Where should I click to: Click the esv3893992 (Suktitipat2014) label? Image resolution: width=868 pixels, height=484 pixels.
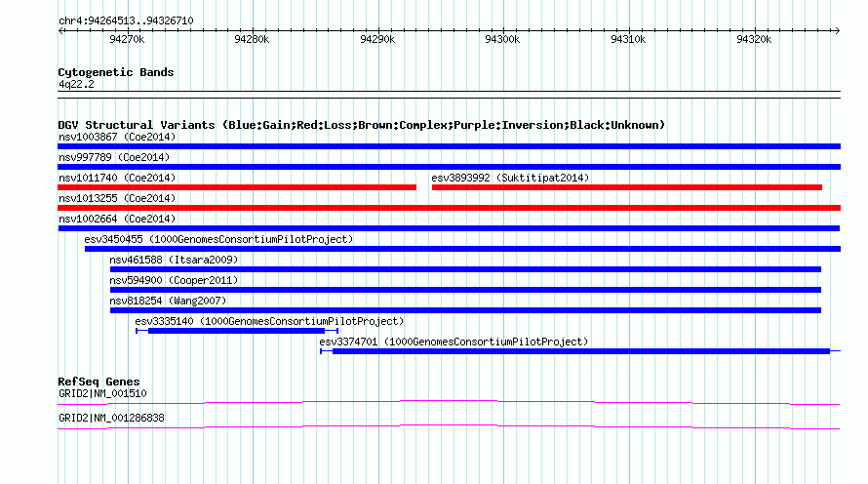tap(510, 178)
